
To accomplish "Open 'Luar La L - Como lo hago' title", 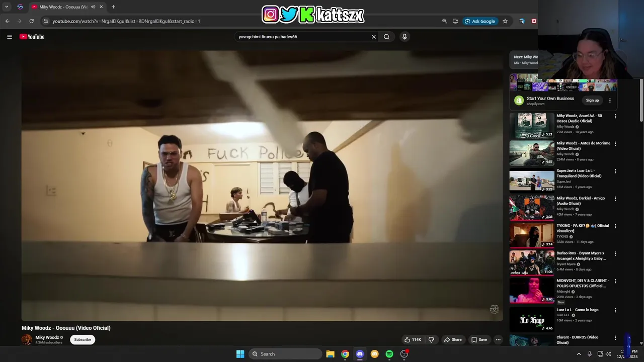I will pos(578,310).
